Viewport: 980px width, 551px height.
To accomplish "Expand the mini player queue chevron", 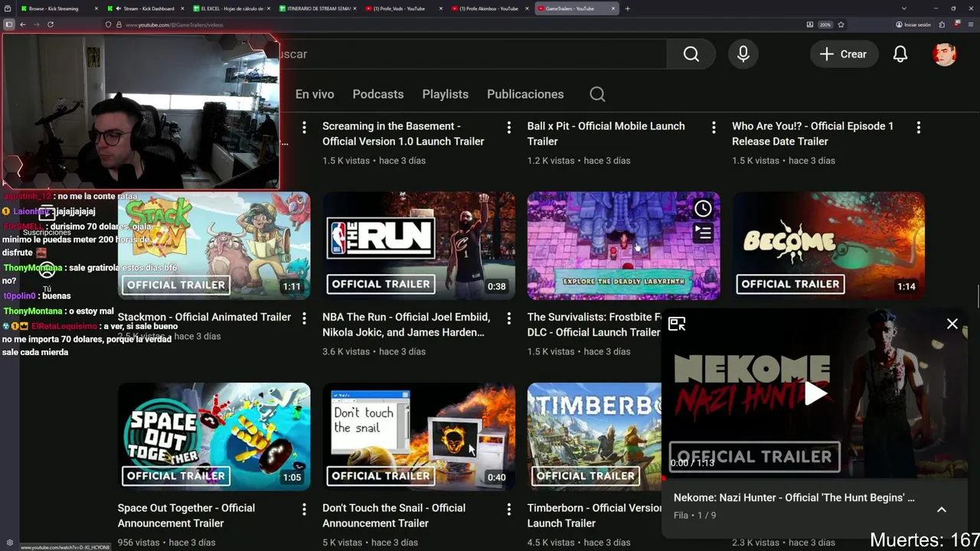I will [942, 510].
